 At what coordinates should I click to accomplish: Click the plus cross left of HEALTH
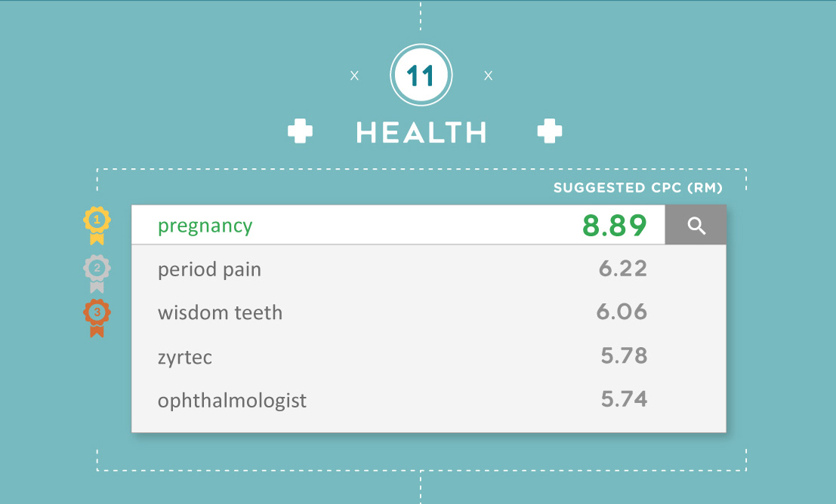[300, 131]
